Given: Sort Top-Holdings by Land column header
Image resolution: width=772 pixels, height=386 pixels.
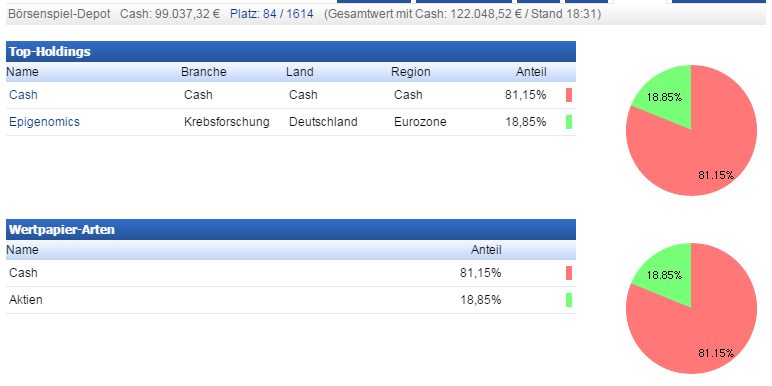Looking at the screenshot, I should coord(299,72).
